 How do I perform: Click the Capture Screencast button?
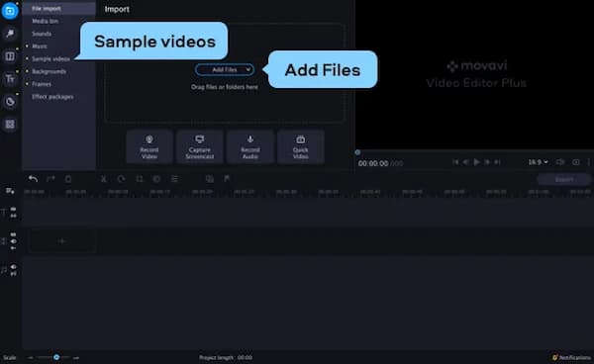point(200,146)
